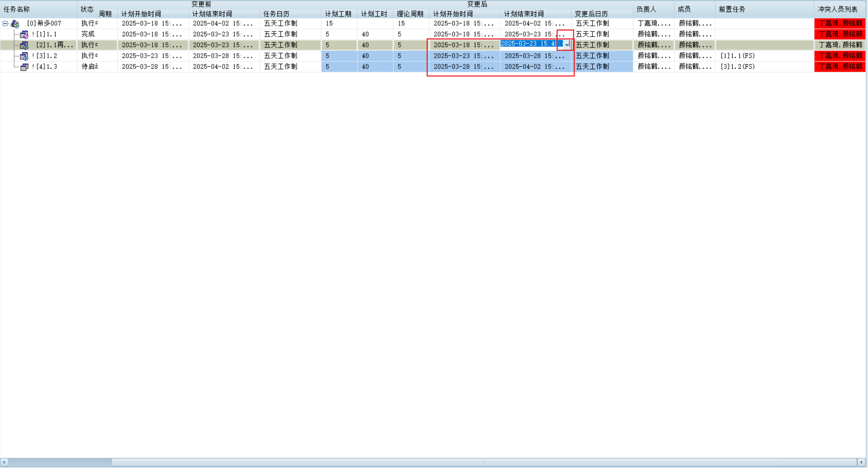
Task: Click the 理论周期 column header
Action: tap(411, 14)
